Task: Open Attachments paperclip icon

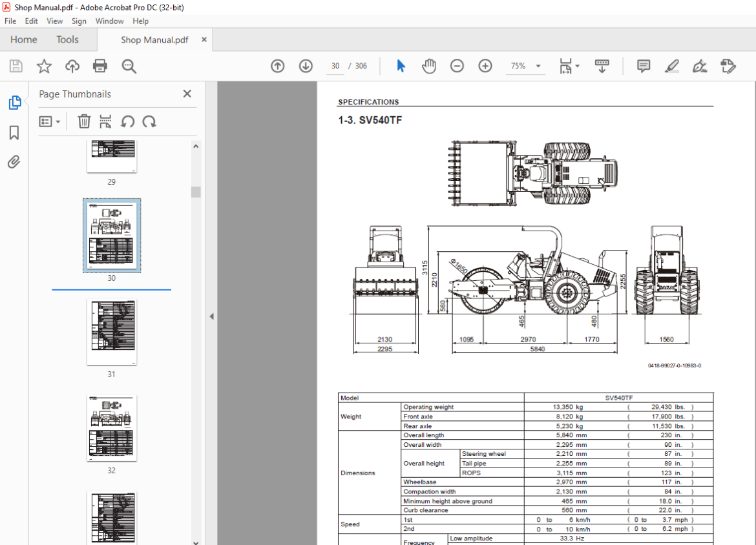Action: [x=14, y=162]
